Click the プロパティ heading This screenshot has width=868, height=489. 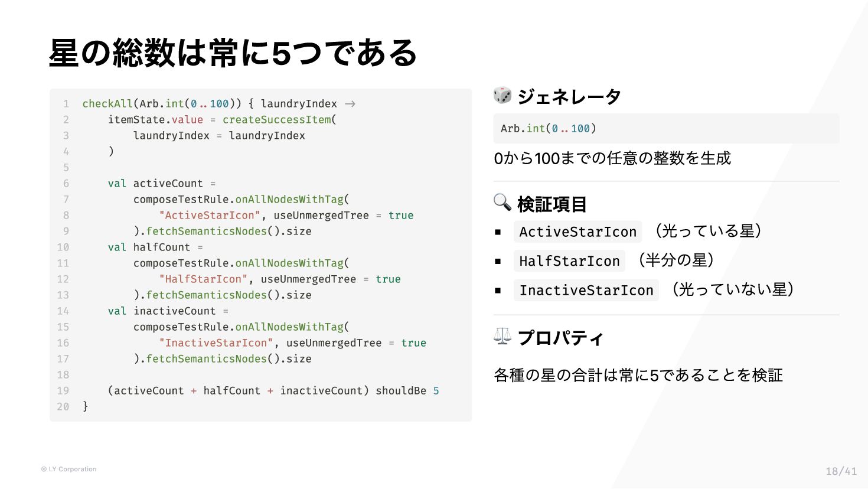pyautogui.click(x=560, y=338)
